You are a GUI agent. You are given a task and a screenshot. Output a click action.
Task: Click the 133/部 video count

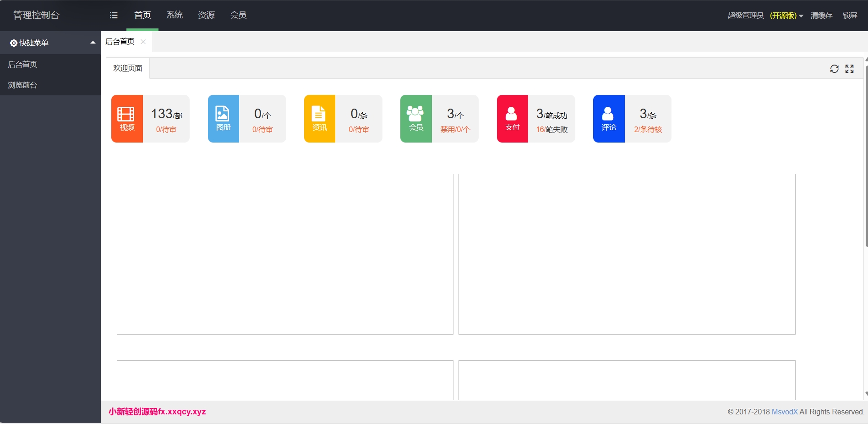click(x=167, y=114)
